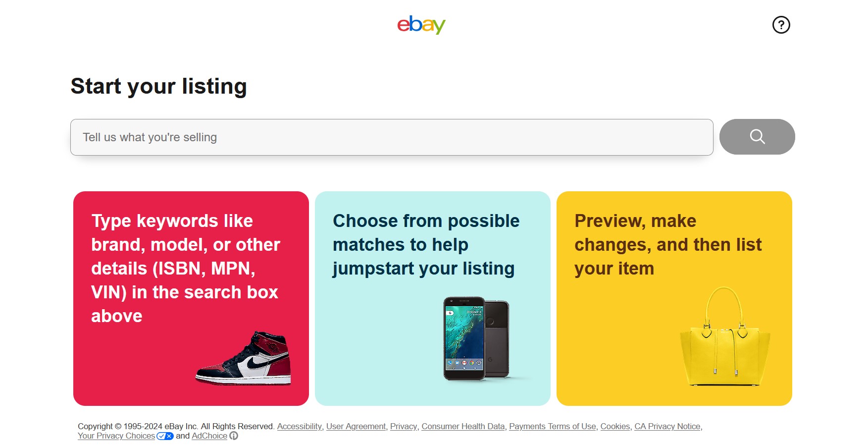Click the AdChoice info icon

(x=234, y=436)
